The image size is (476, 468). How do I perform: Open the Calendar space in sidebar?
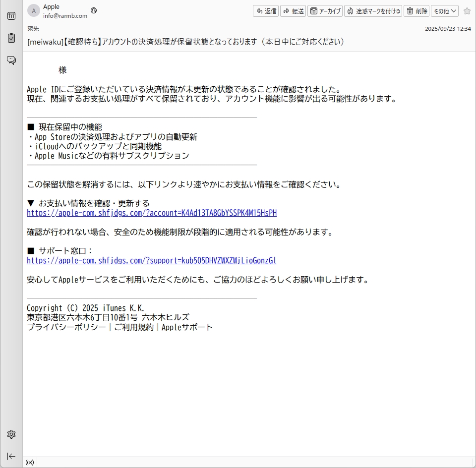11,16
